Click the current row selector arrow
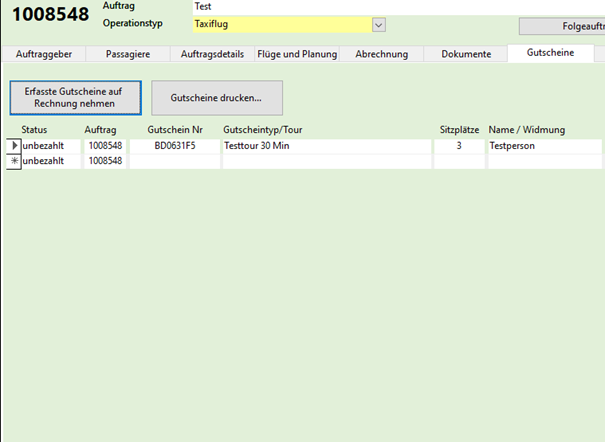 14,146
